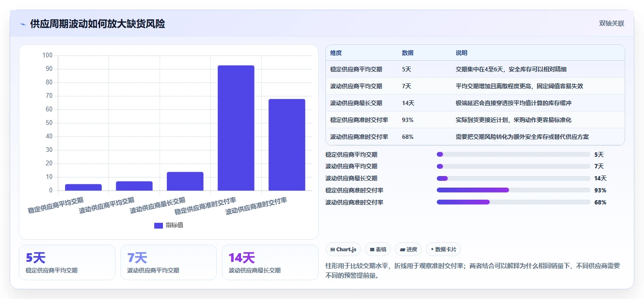Image resolution: width=644 pixels, height=299 pixels.
Task: Click the chart bar for 稳定供应商平均交期
Action: (x=83, y=187)
